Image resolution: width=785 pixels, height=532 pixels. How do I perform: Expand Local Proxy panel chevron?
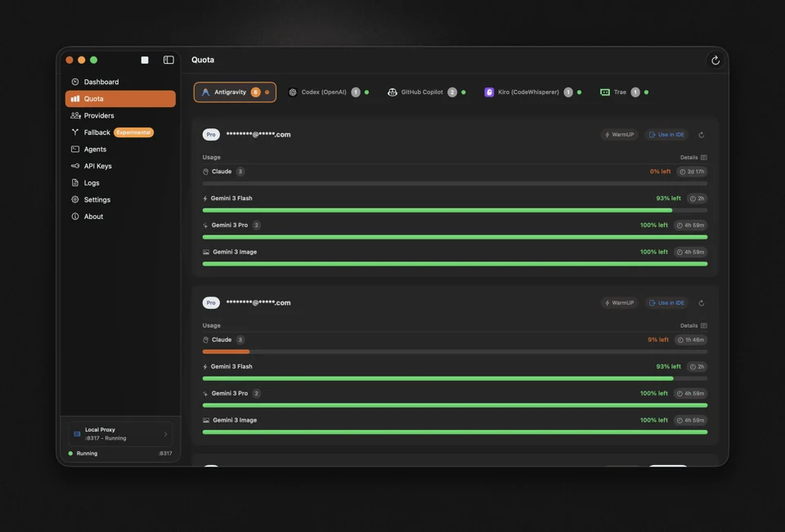pyautogui.click(x=166, y=434)
